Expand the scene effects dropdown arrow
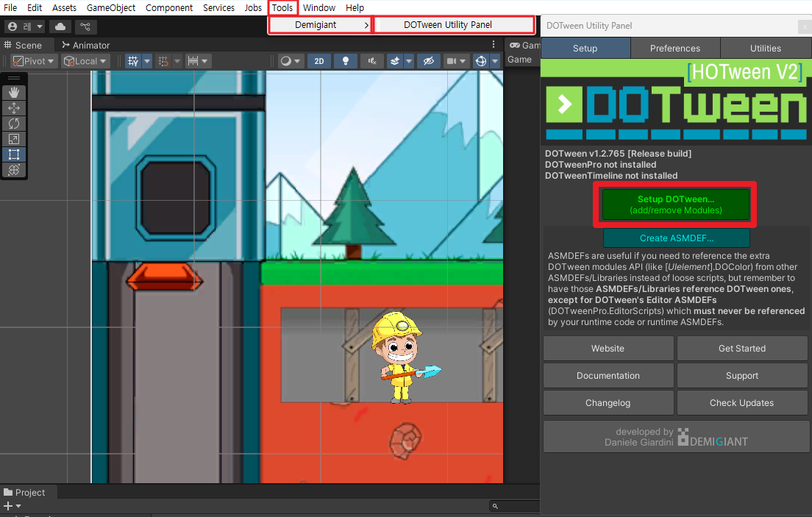 point(409,61)
